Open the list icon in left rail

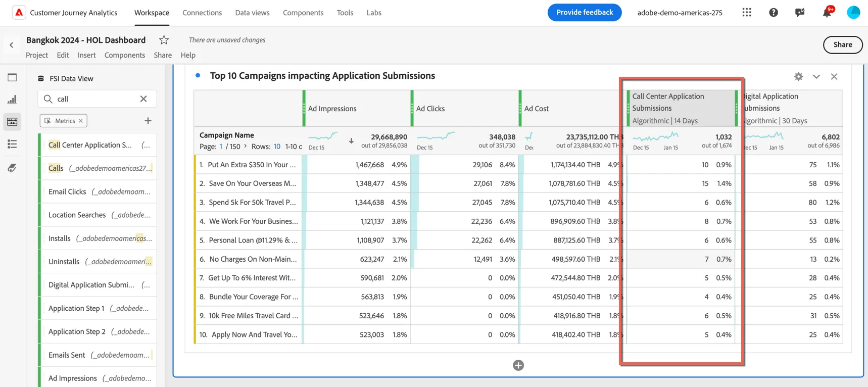click(x=12, y=144)
